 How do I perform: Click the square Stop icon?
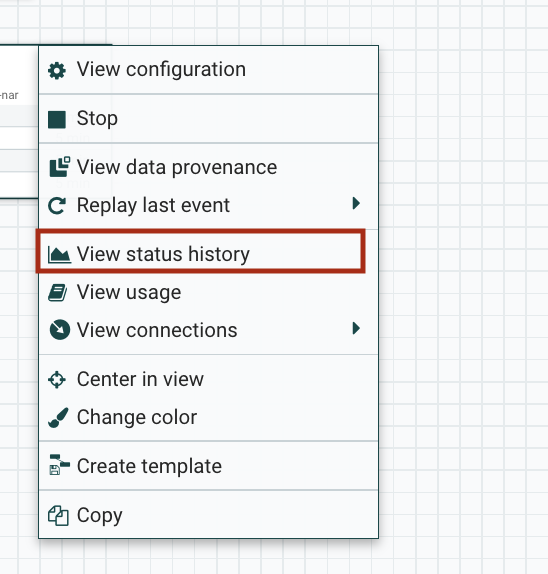[57, 120]
